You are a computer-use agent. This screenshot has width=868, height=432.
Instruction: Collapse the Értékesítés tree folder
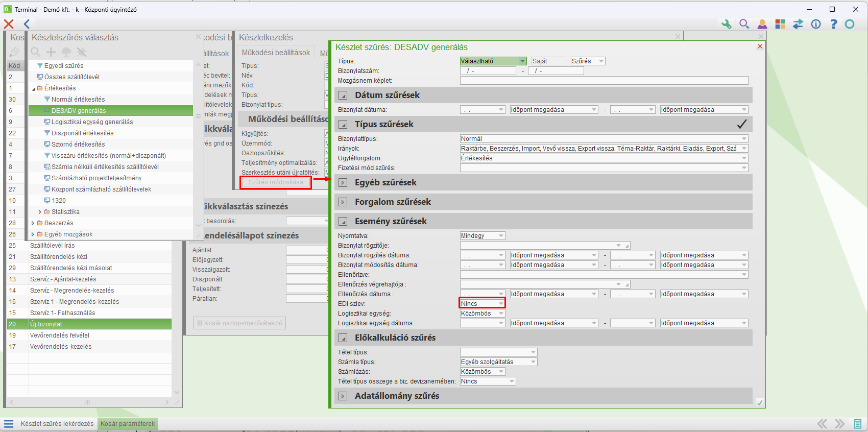tap(34, 88)
